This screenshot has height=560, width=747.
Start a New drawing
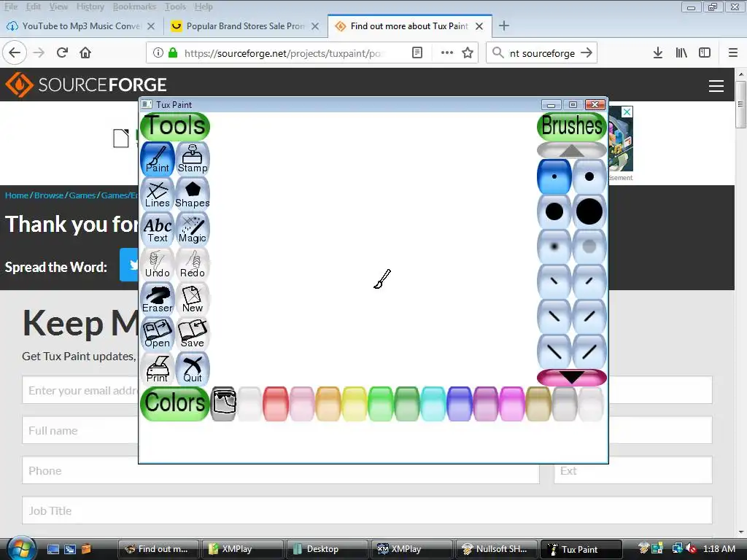pos(193,299)
